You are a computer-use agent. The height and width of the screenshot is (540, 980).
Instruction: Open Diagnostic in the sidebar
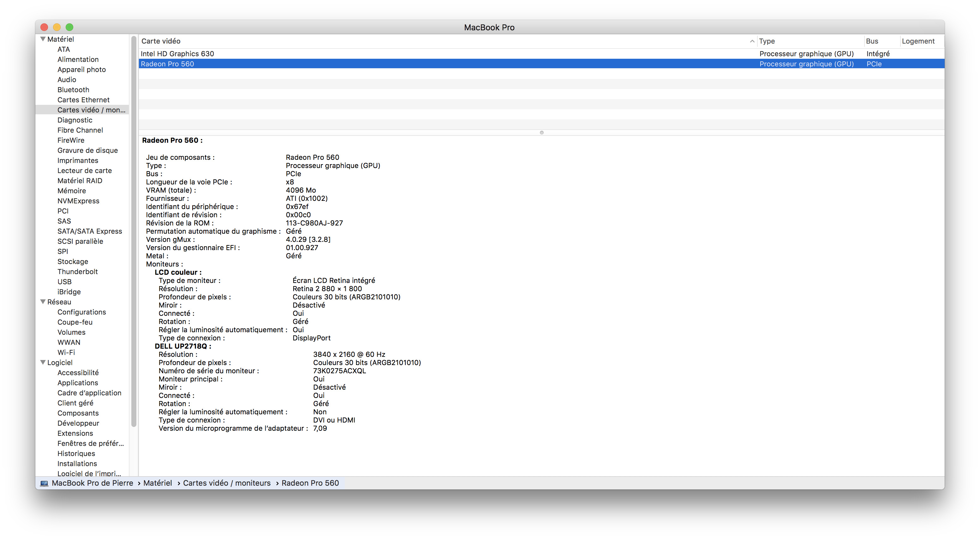pos(75,120)
